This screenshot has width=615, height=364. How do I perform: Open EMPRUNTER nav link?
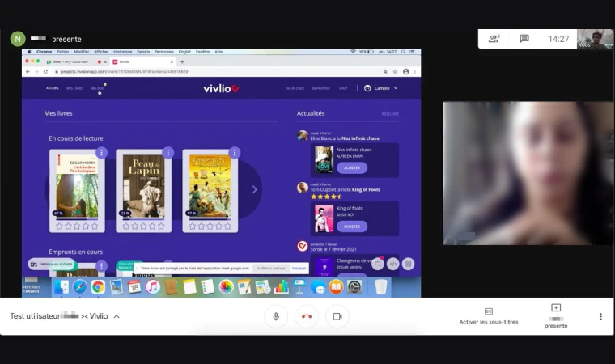[320, 88]
